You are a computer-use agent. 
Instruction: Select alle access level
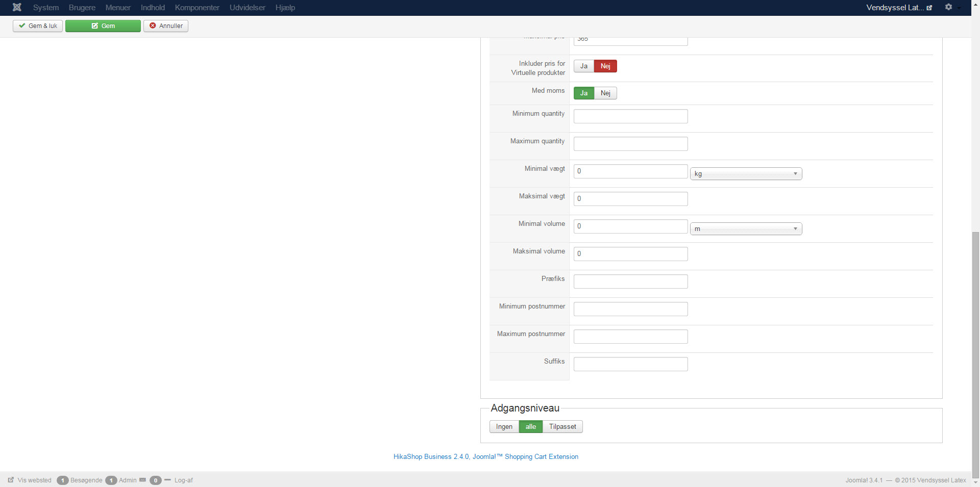point(531,427)
